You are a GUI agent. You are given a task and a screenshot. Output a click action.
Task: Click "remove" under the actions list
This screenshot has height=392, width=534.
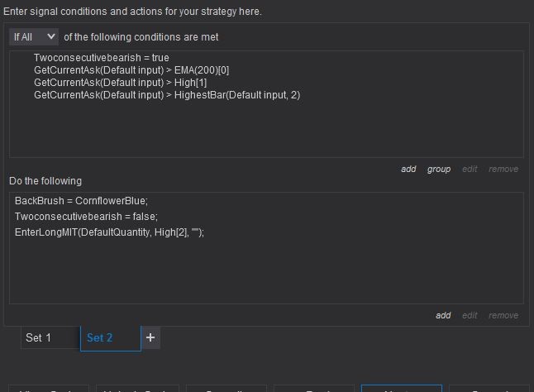503,315
